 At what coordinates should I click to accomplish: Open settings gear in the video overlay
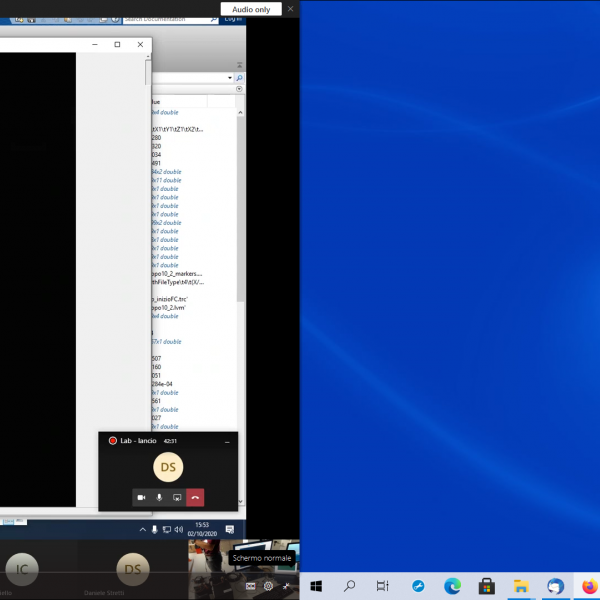point(268,586)
